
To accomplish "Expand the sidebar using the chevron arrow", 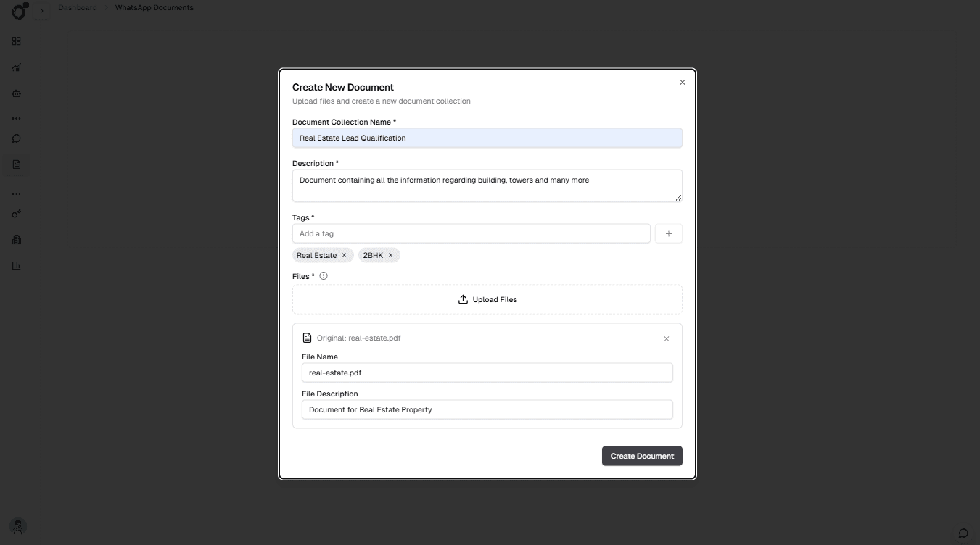I will pos(42,11).
